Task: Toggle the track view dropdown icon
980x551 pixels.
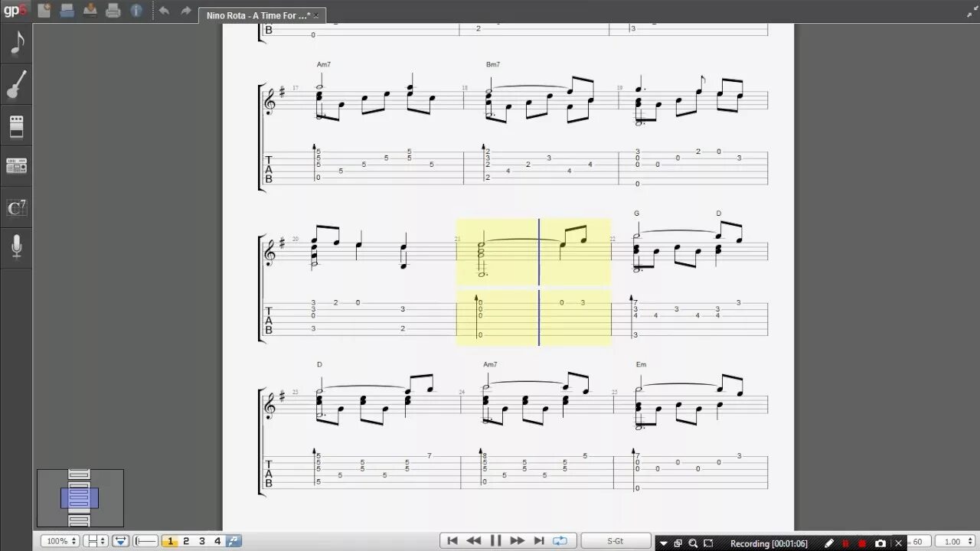Action: point(120,541)
